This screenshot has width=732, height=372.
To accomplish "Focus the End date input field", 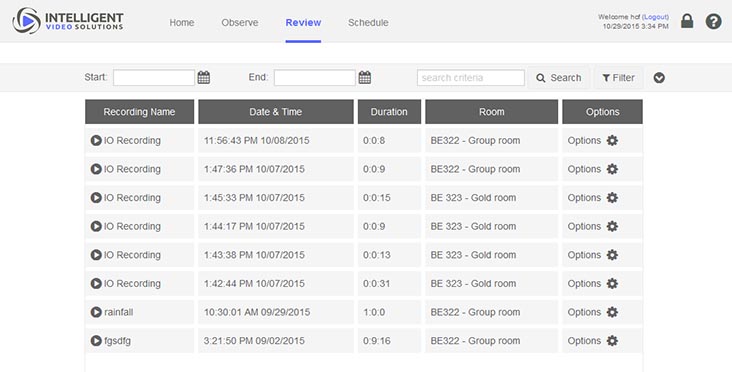I will (x=315, y=77).
